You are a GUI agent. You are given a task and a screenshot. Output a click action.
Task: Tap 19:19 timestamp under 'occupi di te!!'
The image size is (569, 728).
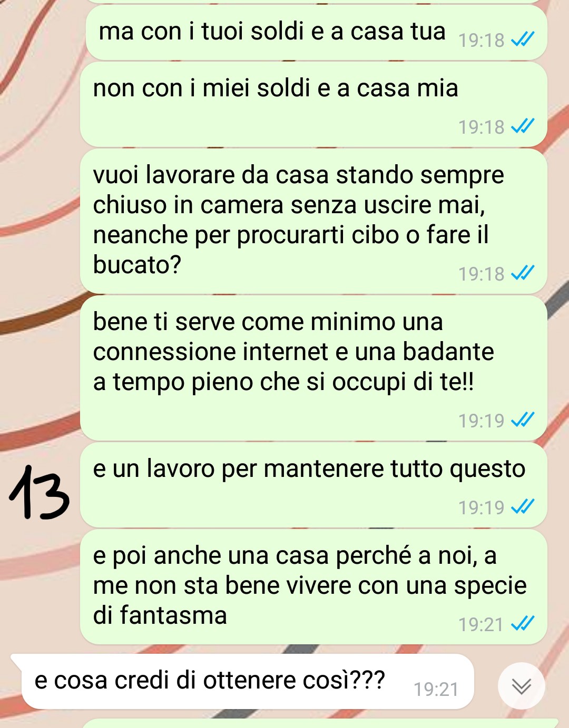(x=481, y=421)
